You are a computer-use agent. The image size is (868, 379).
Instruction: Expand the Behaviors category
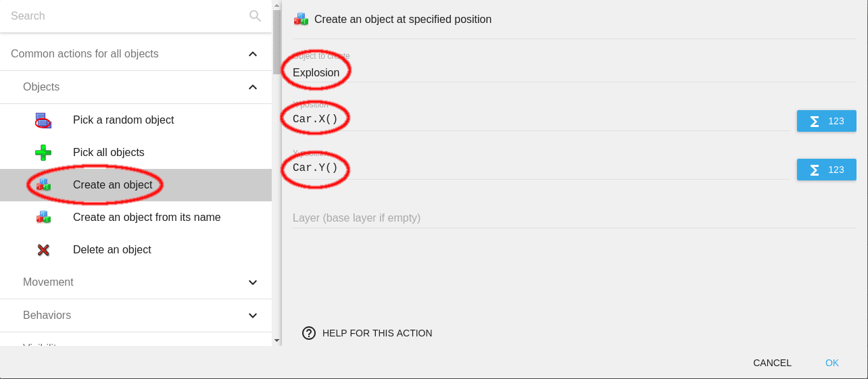pyautogui.click(x=253, y=315)
